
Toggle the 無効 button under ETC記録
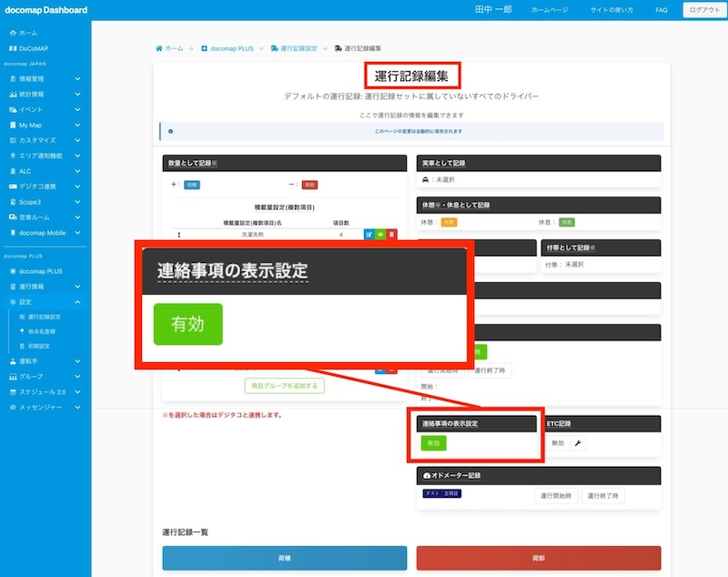coord(558,443)
